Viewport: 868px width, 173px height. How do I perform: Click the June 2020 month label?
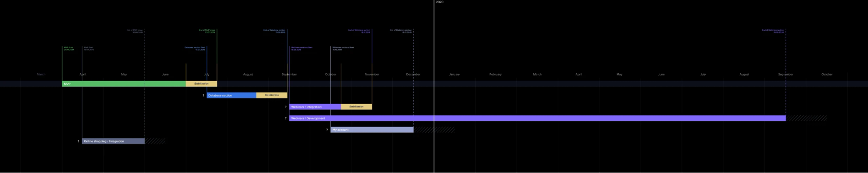tap(661, 74)
